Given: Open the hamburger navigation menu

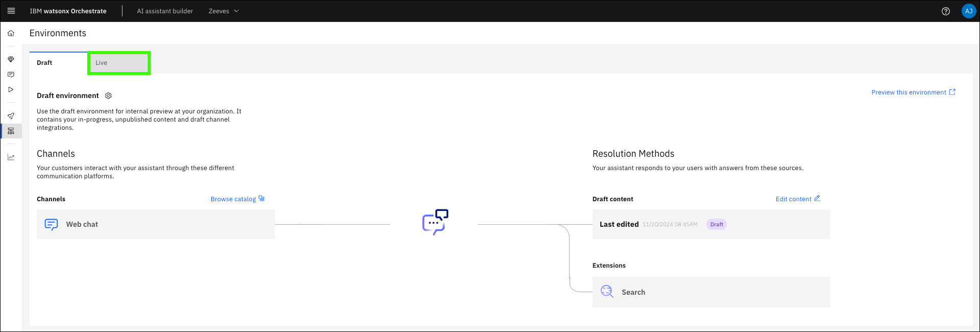Looking at the screenshot, I should (x=11, y=11).
